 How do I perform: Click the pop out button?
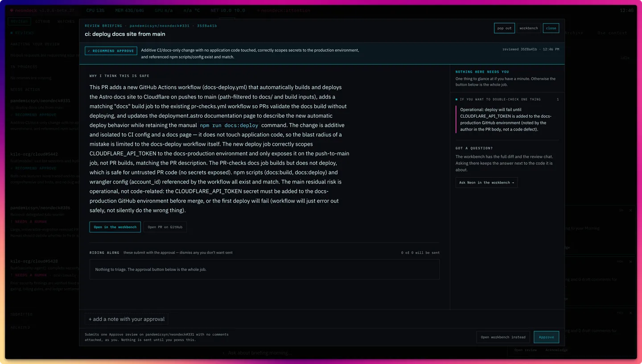[504, 28]
